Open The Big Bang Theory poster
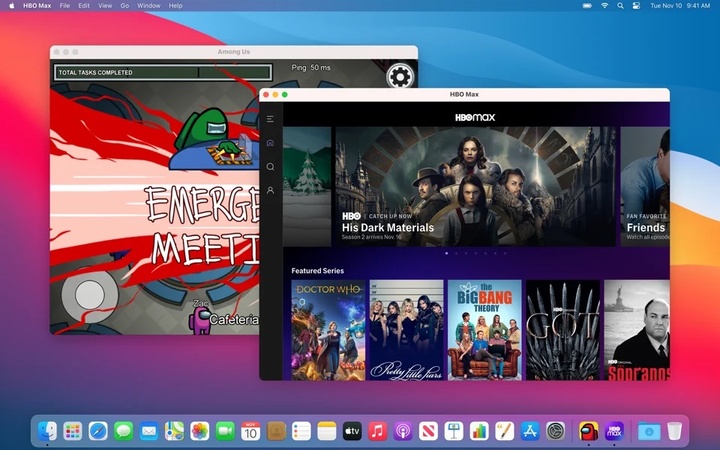The height and width of the screenshot is (450, 720). click(484, 330)
